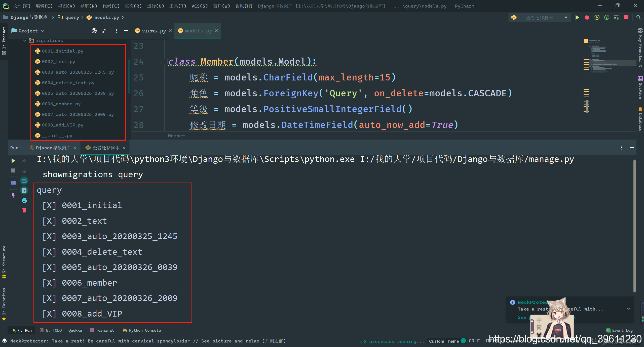Open the run-with-concurrency list icon
The image size is (644, 347).
(617, 18)
